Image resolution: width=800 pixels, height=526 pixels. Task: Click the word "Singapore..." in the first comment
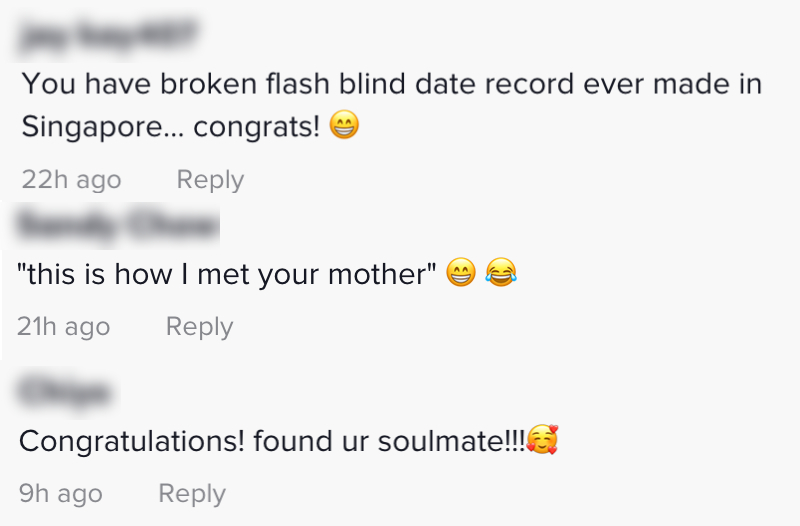tap(102, 129)
